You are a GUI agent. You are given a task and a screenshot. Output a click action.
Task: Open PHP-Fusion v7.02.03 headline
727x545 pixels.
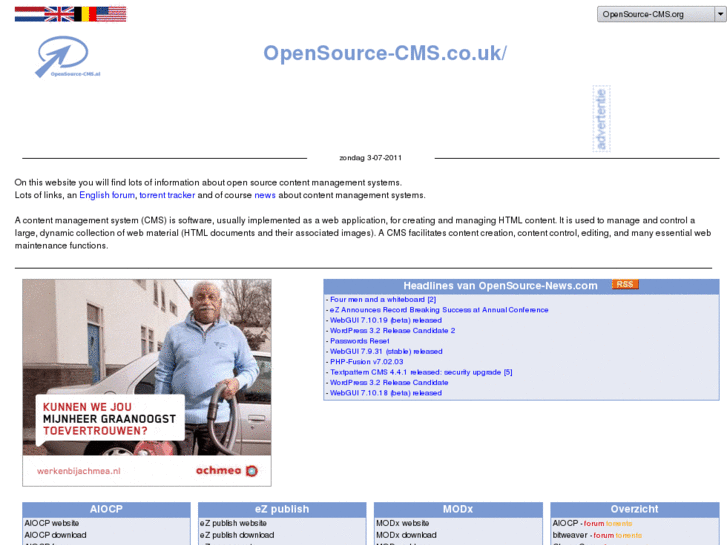pyautogui.click(x=366, y=362)
